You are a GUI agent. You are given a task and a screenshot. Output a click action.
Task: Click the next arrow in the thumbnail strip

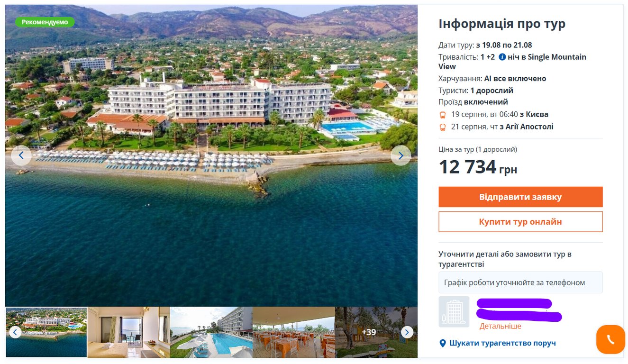[407, 332]
